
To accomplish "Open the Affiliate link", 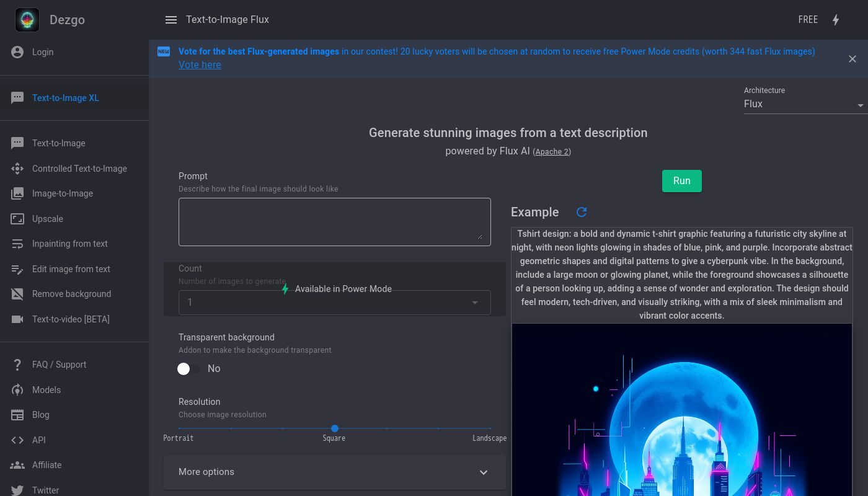I will click(x=74, y=465).
